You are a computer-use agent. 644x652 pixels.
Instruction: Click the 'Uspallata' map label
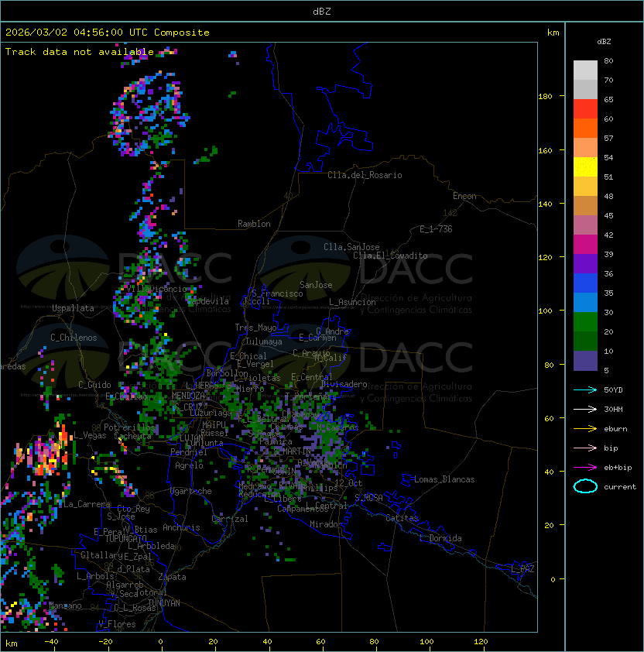(73, 308)
